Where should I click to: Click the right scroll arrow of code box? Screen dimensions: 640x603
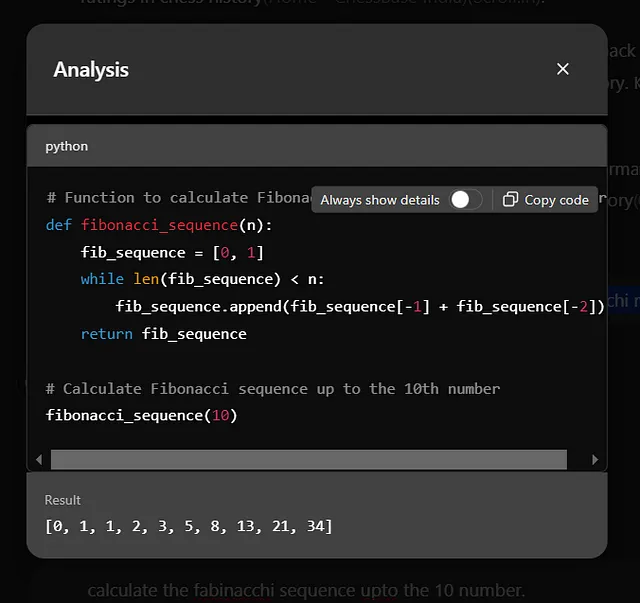pyautogui.click(x=595, y=460)
